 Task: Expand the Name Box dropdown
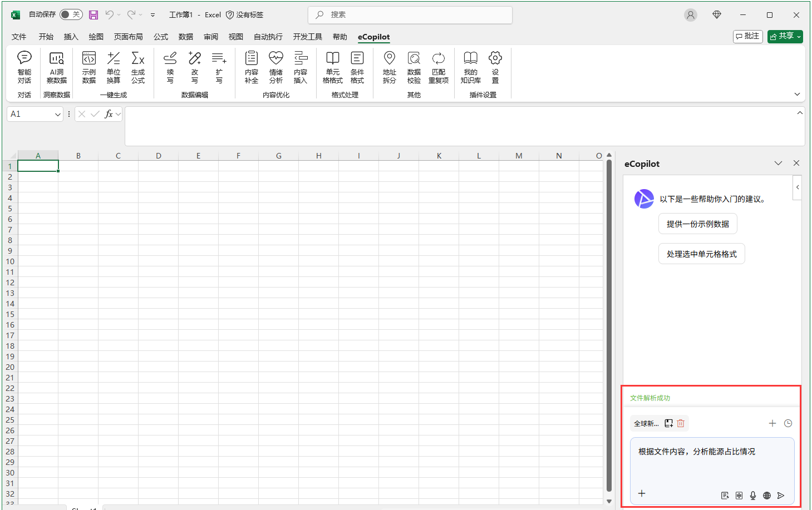point(57,114)
